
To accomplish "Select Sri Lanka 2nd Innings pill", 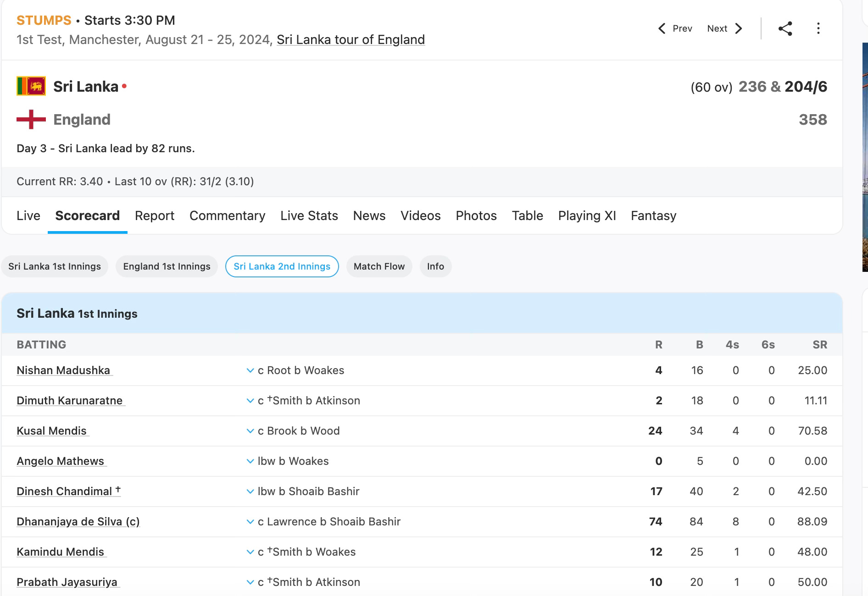I will 282,266.
